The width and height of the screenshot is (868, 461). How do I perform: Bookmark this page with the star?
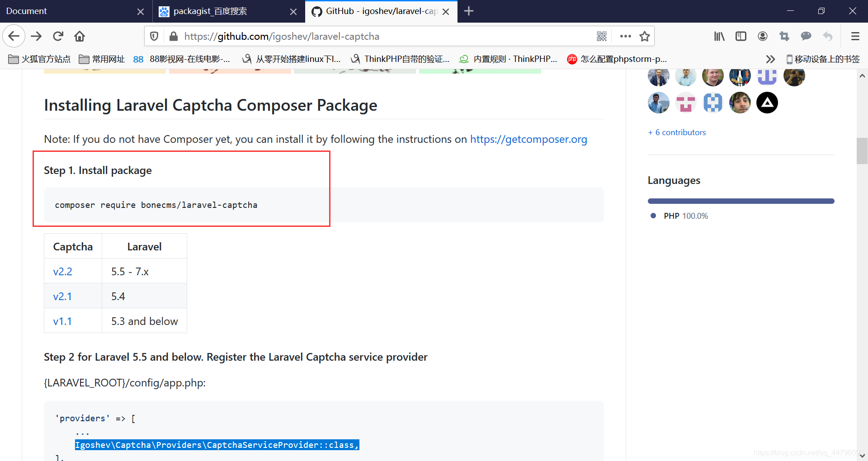point(645,36)
